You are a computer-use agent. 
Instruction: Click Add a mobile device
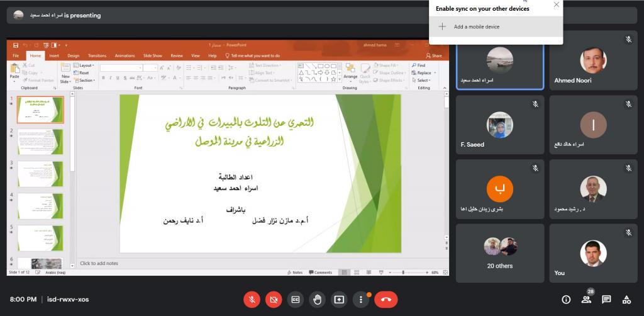477,26
